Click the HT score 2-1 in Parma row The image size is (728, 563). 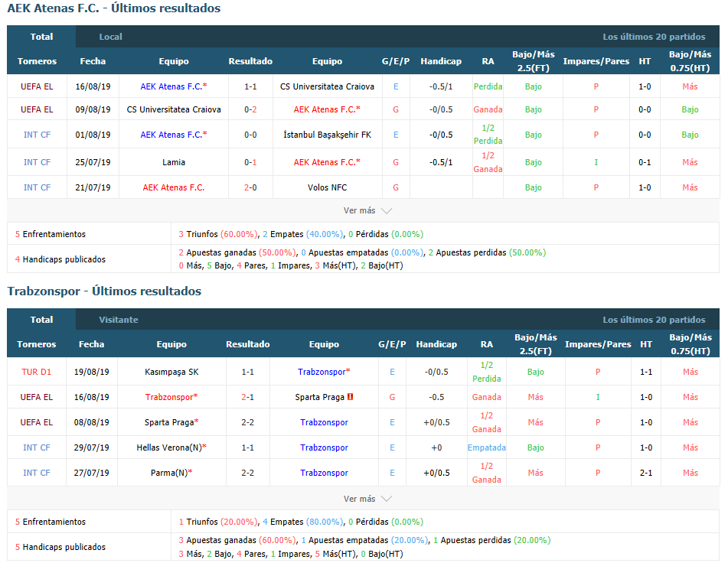point(646,473)
